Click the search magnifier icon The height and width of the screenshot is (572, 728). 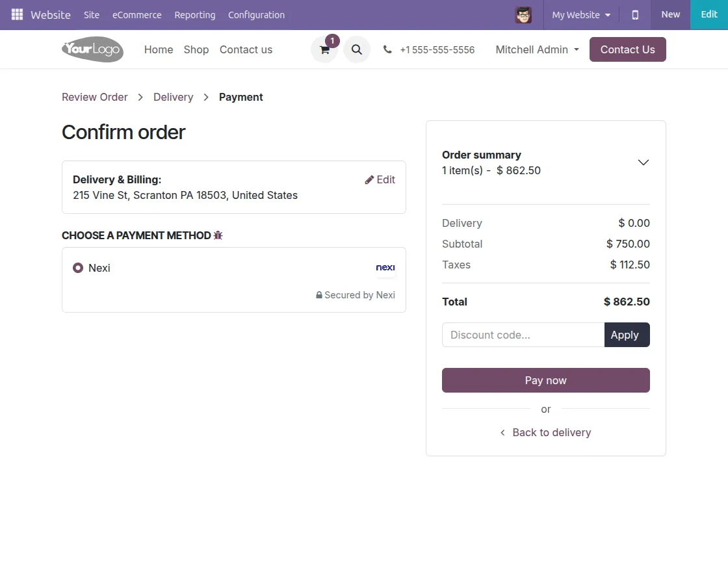pos(356,49)
